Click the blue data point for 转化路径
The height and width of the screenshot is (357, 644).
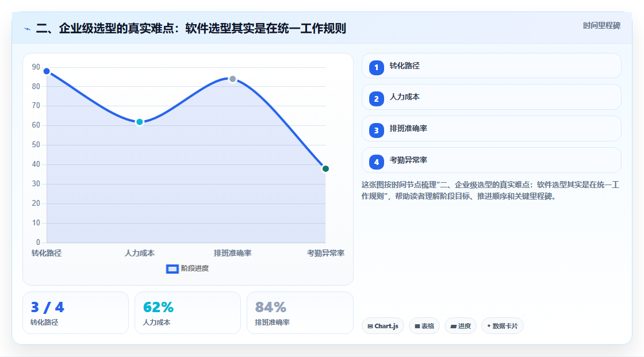pos(47,71)
